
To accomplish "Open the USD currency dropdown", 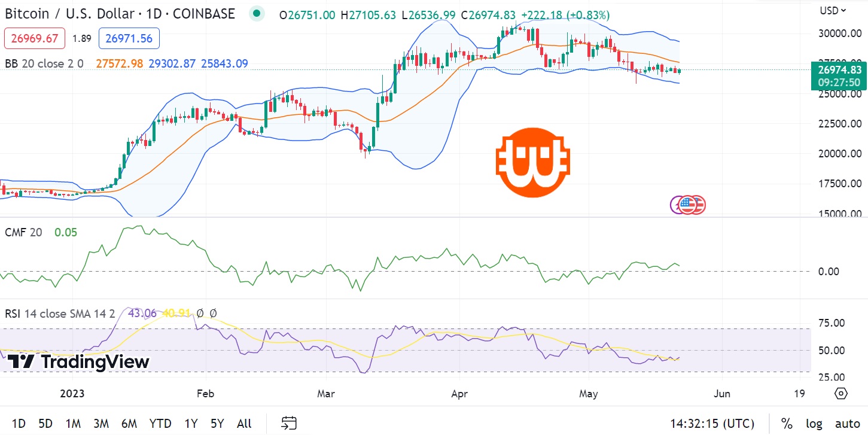I will 833,10.
